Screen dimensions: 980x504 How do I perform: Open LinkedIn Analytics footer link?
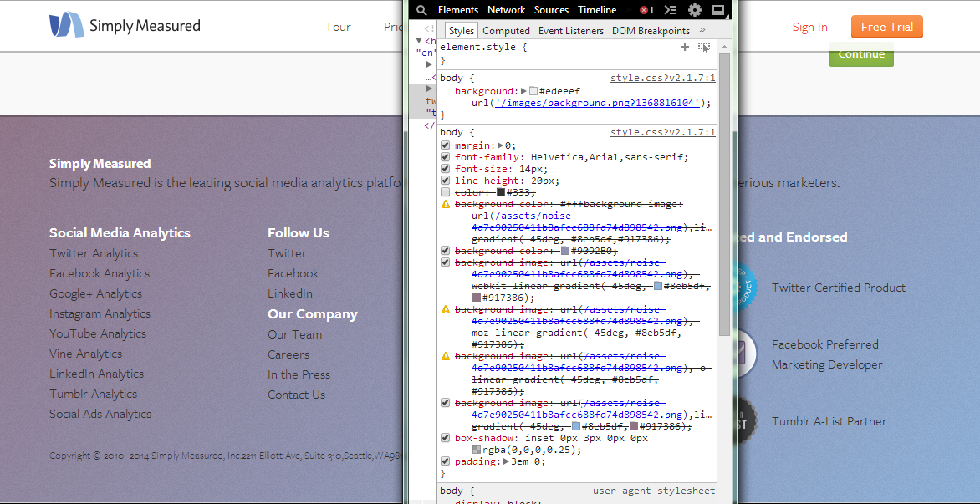coord(96,374)
